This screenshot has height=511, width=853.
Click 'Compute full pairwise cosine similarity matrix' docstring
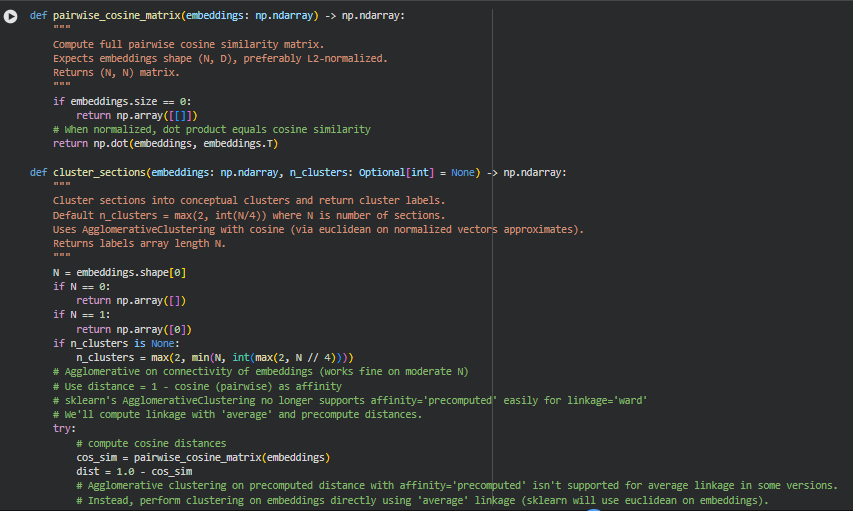[x=188, y=45]
